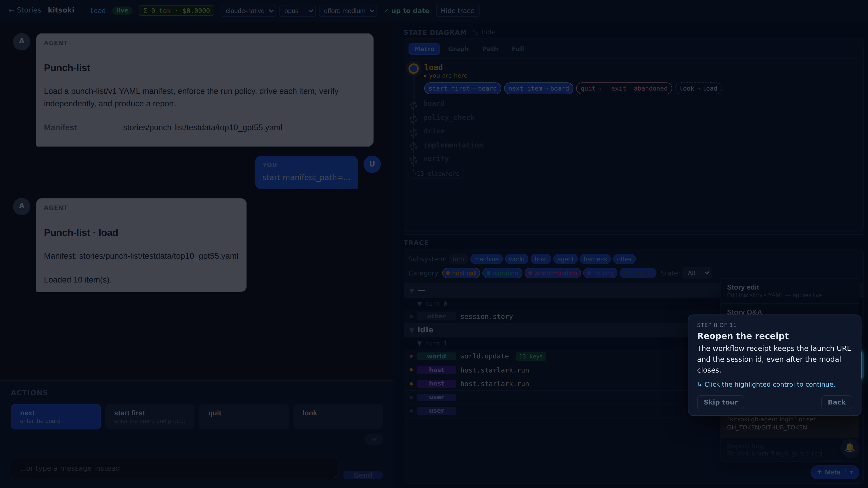The width and height of the screenshot is (868, 488).
Task: Open the claude-native provider dropdown
Action: point(248,11)
